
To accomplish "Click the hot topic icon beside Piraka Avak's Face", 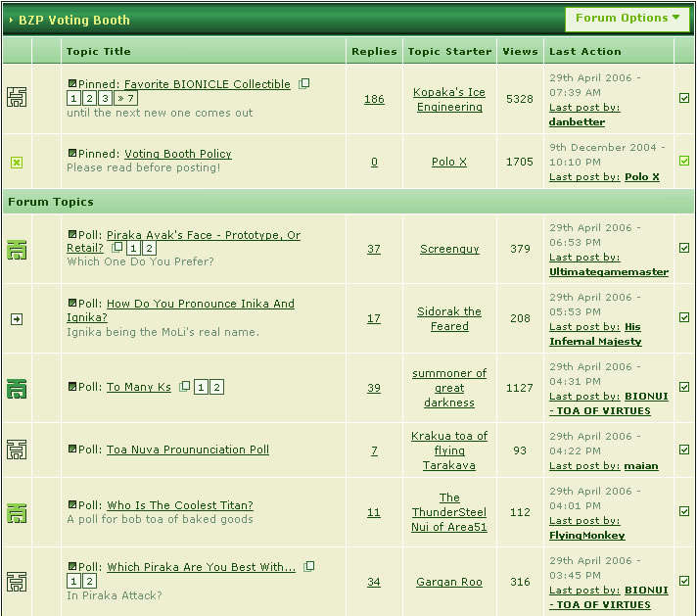I will click(x=17, y=250).
